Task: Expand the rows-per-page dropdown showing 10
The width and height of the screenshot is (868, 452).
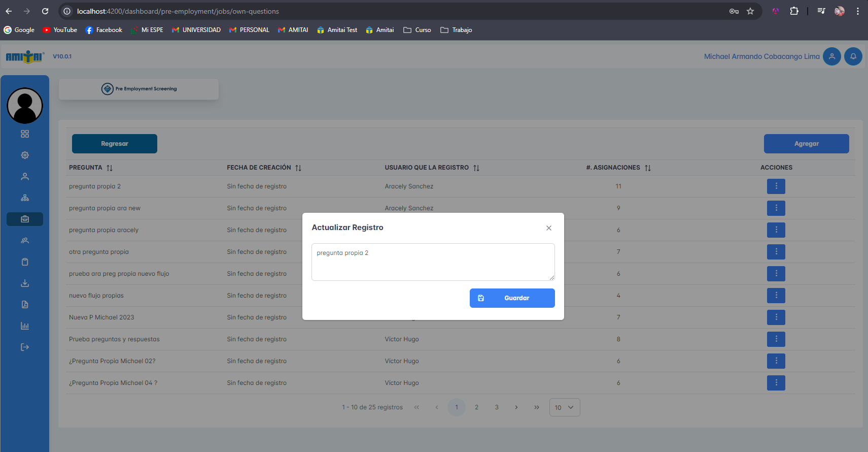Action: coord(564,407)
